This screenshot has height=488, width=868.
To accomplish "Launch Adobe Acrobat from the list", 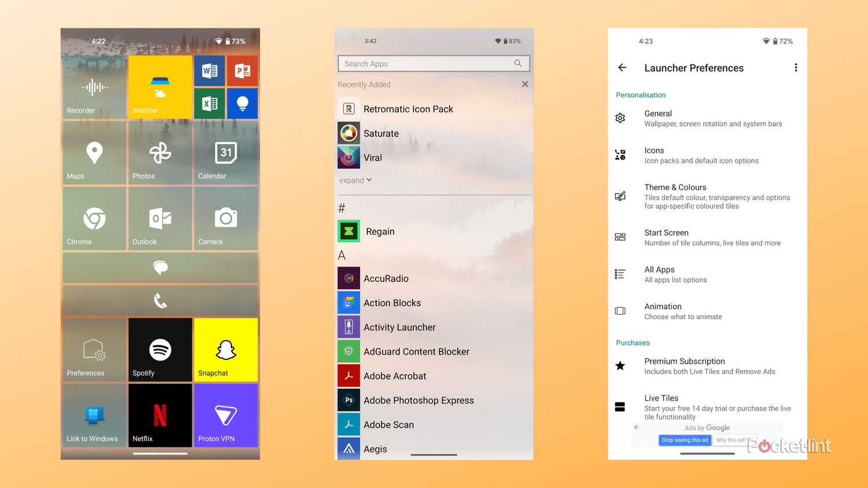I will 433,376.
